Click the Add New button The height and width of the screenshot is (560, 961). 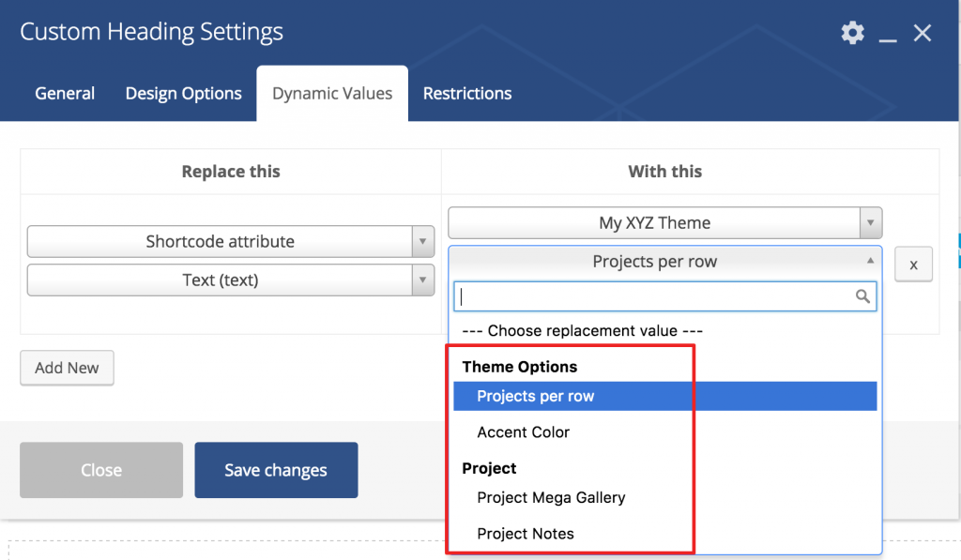[67, 368]
